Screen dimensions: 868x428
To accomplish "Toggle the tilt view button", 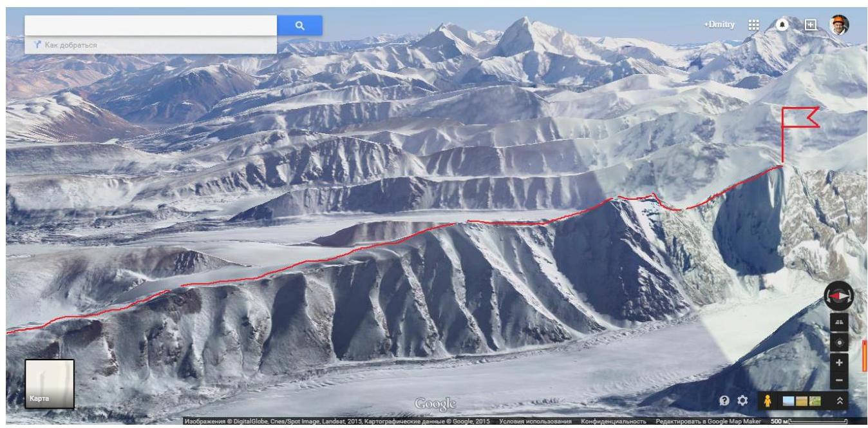I will [x=838, y=322].
